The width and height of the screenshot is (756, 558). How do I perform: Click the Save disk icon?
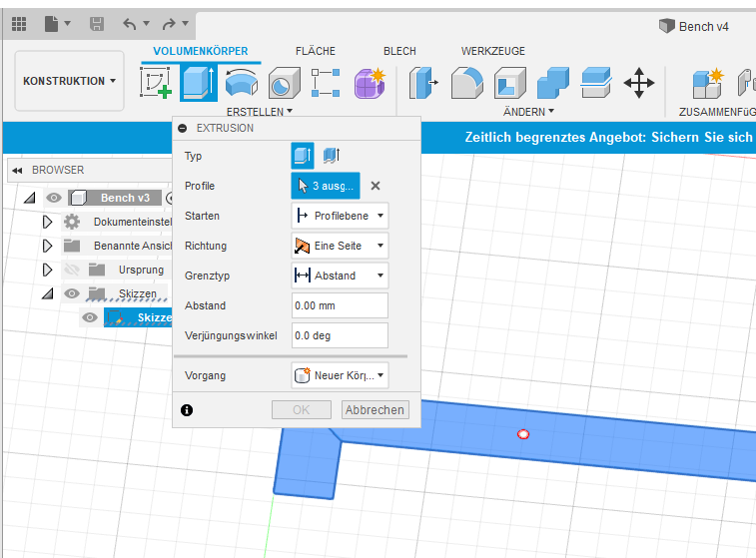(x=97, y=24)
